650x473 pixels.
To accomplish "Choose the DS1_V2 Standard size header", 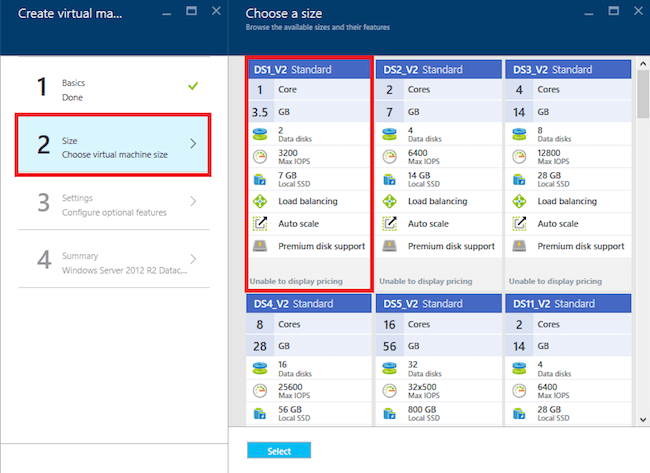I will (x=309, y=69).
